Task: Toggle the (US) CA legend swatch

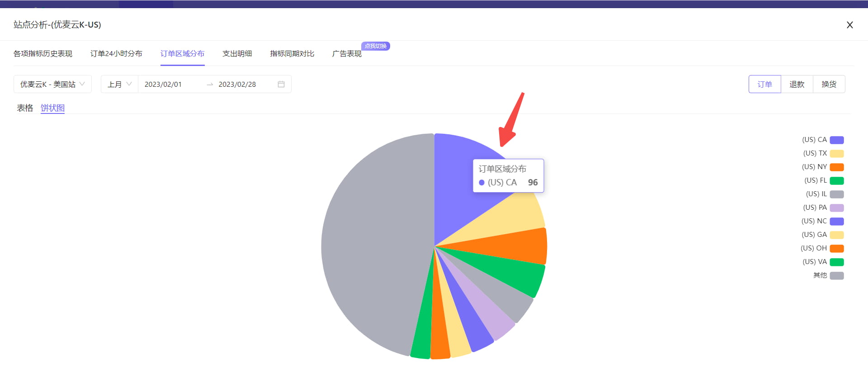Action: click(837, 140)
